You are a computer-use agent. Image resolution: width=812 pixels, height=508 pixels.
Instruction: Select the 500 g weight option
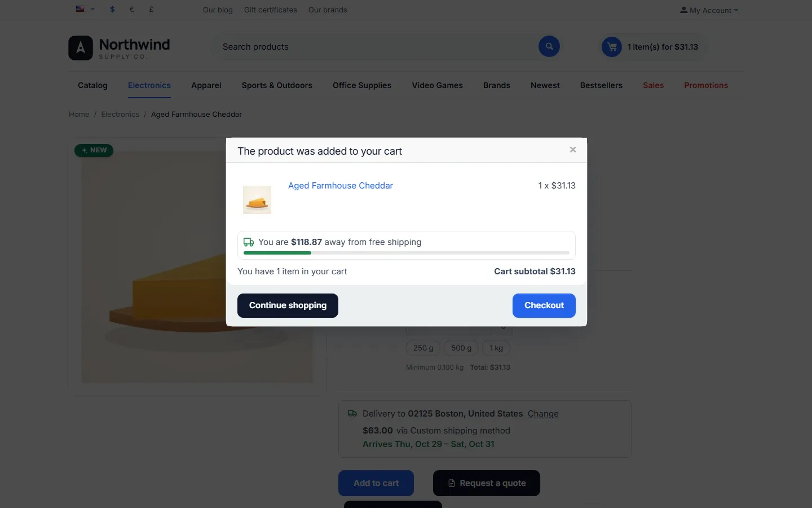[x=461, y=348]
